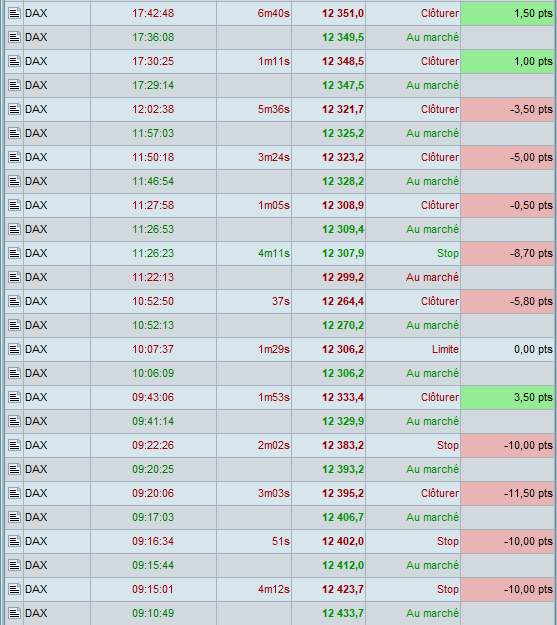The image size is (557, 625).
Task: Click DAX label in 17:36:08 row
Action: click(36, 37)
